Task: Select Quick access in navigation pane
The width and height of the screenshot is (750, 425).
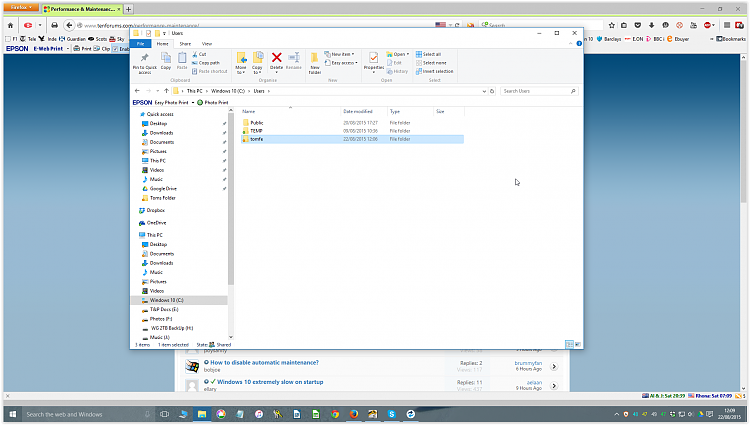Action: click(157, 114)
